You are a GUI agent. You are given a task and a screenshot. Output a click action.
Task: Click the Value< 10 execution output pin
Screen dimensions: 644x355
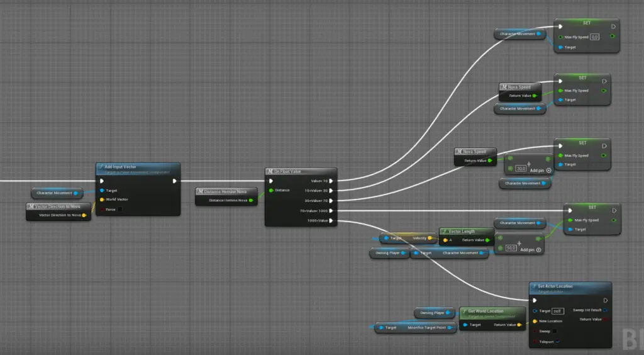tap(331, 181)
